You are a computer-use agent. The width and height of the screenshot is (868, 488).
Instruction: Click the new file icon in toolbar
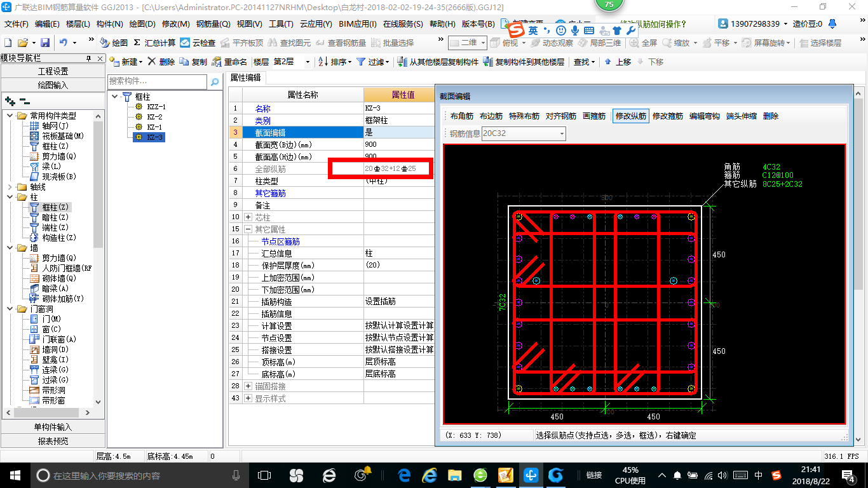(8, 43)
